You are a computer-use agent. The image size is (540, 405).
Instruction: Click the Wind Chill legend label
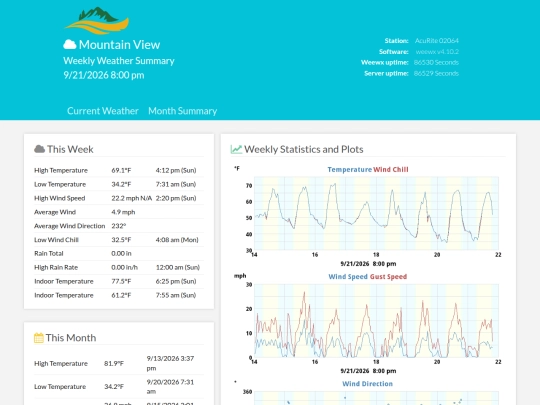click(391, 169)
